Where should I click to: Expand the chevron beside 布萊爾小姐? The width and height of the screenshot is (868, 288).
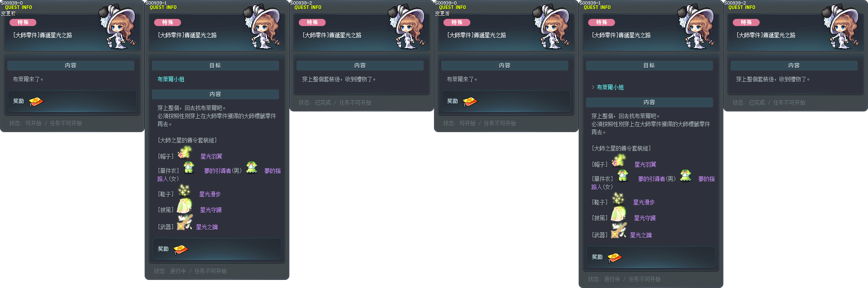(593, 87)
